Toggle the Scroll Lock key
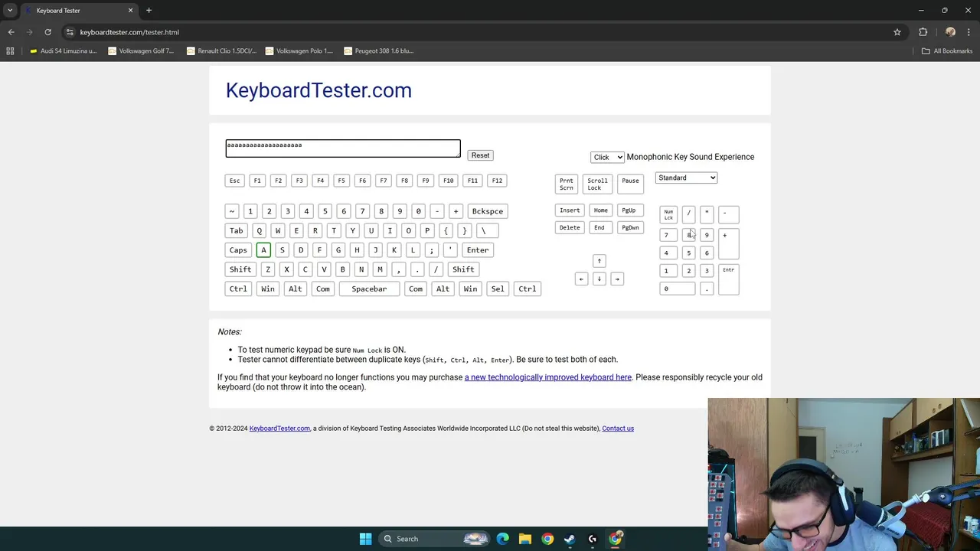This screenshot has width=980, height=551. click(x=597, y=184)
